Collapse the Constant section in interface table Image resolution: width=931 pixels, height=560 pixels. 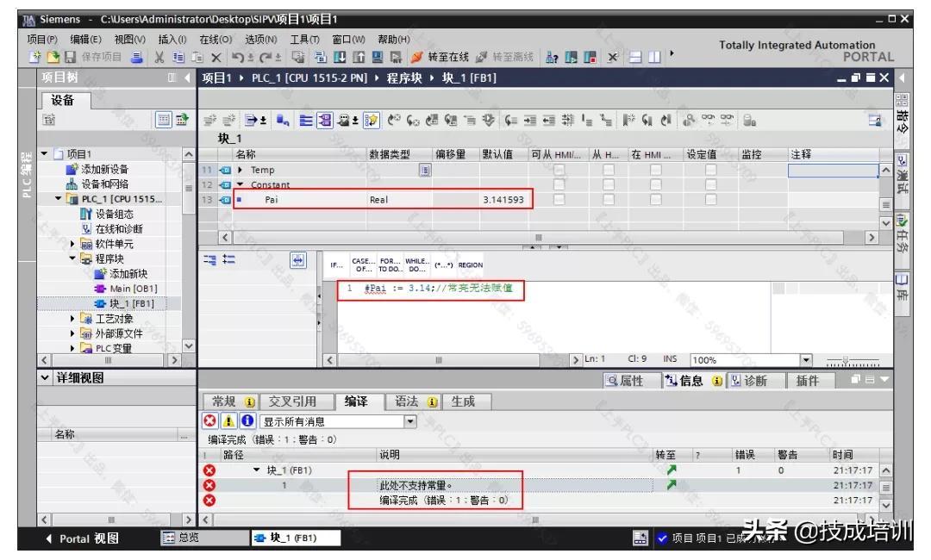pos(240,184)
